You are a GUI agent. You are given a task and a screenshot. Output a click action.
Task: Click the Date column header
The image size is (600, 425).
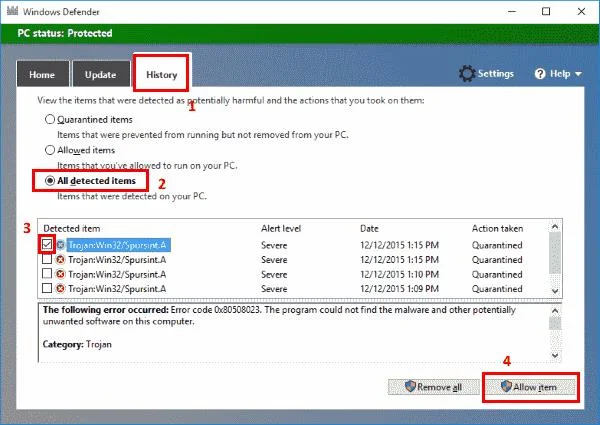point(369,228)
